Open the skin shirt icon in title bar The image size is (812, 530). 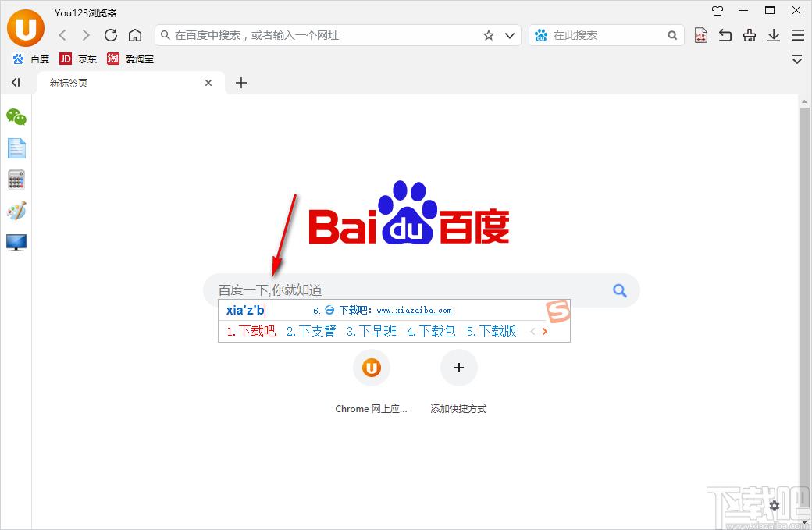718,10
